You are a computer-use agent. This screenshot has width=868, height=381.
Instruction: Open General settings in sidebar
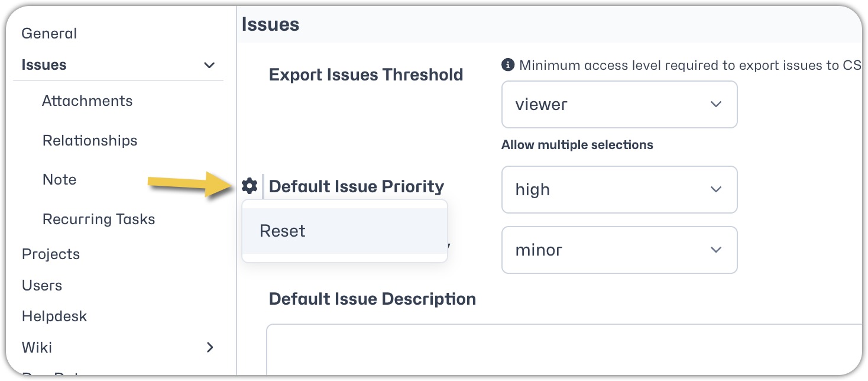[x=49, y=34]
